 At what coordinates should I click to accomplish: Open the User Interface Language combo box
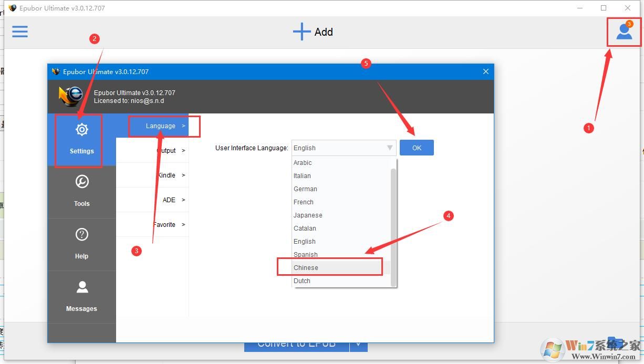tap(344, 148)
